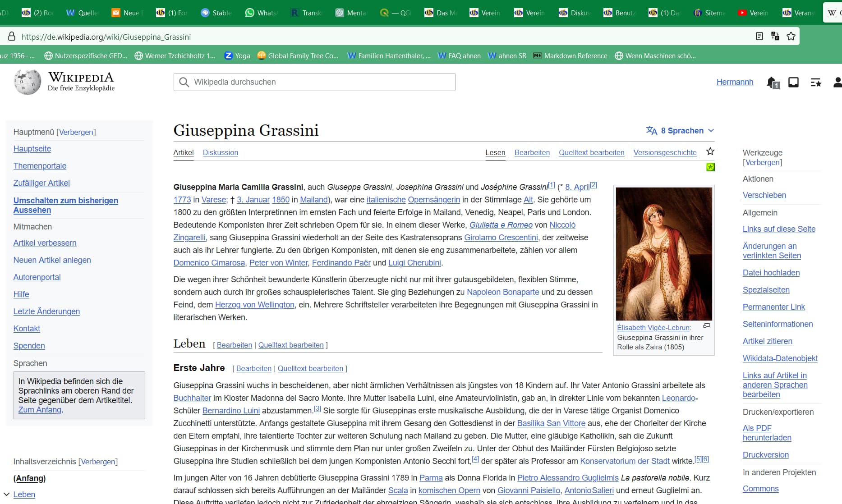
Task: Select the Lesen tab
Action: pos(495,152)
